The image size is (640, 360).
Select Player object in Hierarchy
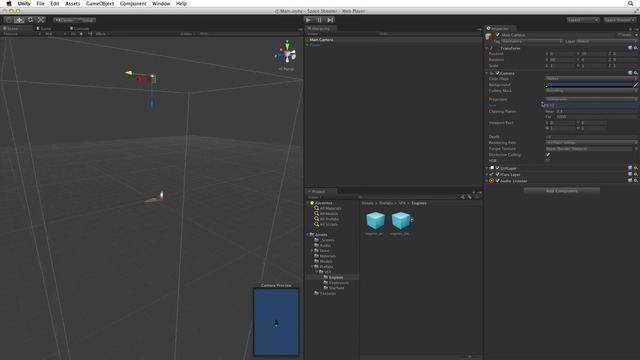click(x=315, y=45)
